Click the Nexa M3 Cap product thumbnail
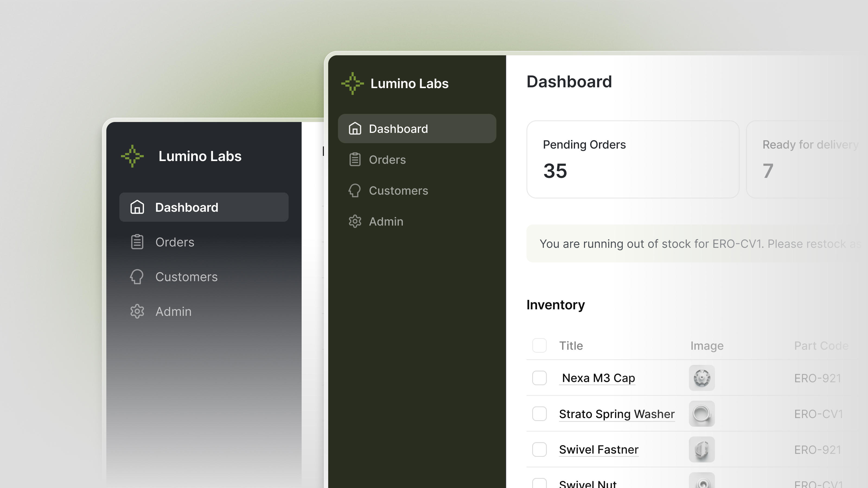 tap(701, 378)
